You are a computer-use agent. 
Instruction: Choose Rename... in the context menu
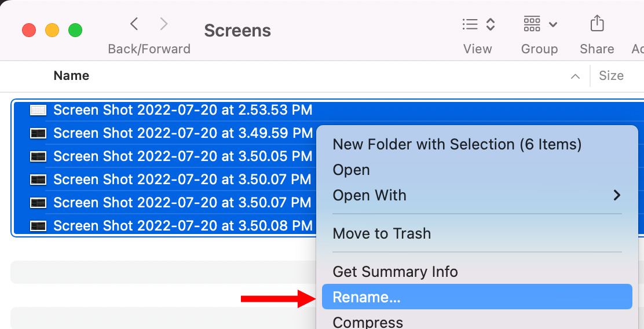[477, 297]
